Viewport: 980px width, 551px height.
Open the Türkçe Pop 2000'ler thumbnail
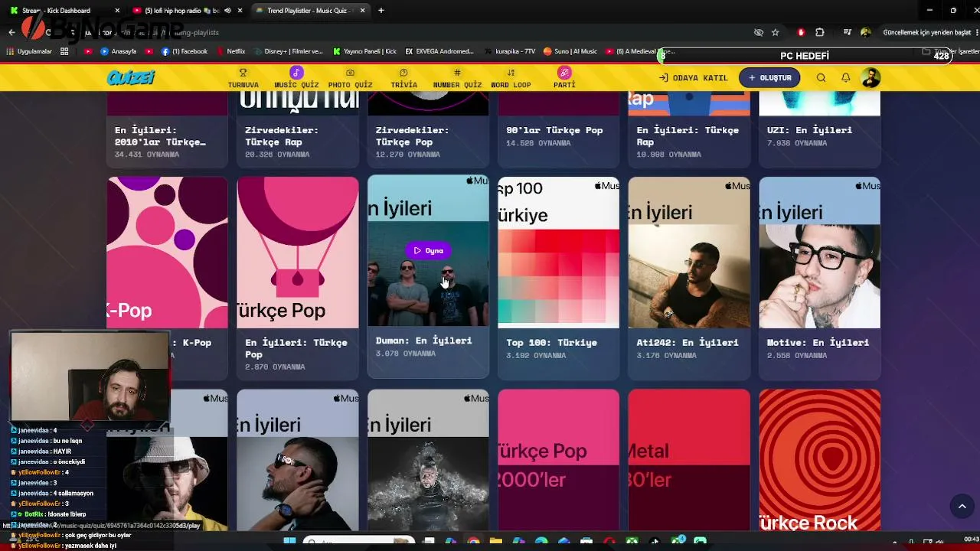pyautogui.click(x=559, y=460)
